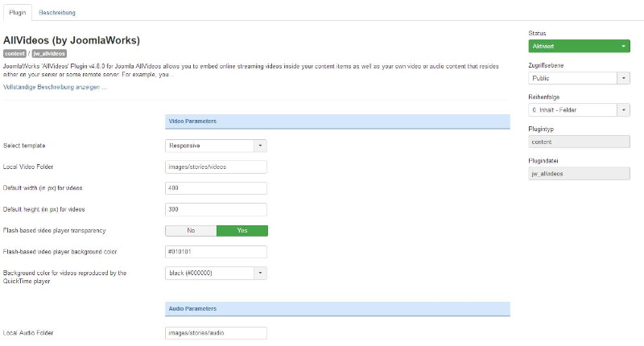
Task: Click the Plugintyp field showing content
Action: tap(579, 142)
